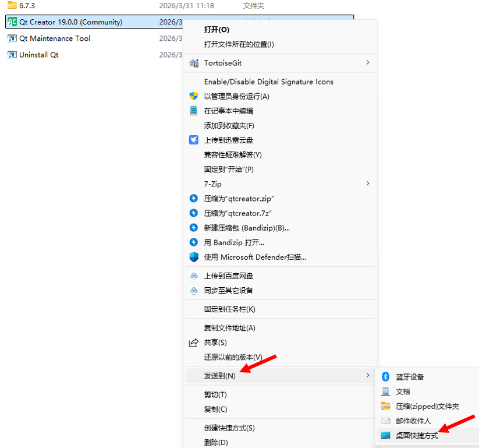
Task: Click the desktop shortcut monitor icon
Action: pyautogui.click(x=385, y=435)
